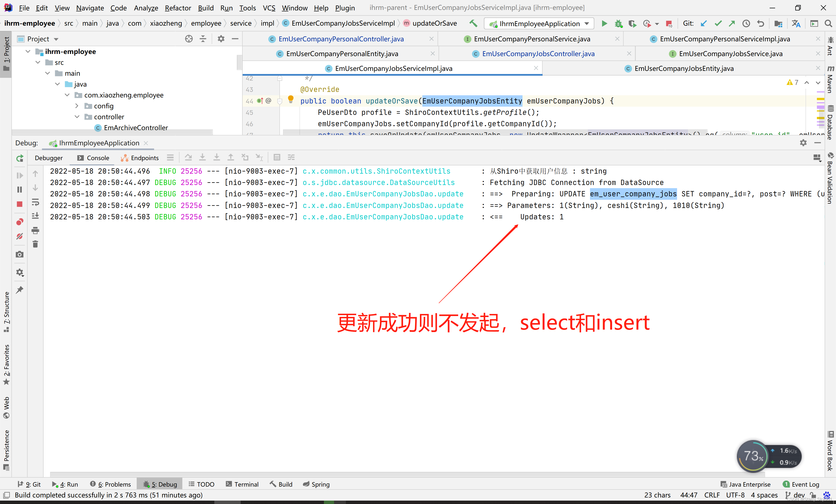Click the console horizontal scrollbar
Image resolution: width=836 pixels, height=504 pixels.
pyautogui.click(x=407, y=474)
